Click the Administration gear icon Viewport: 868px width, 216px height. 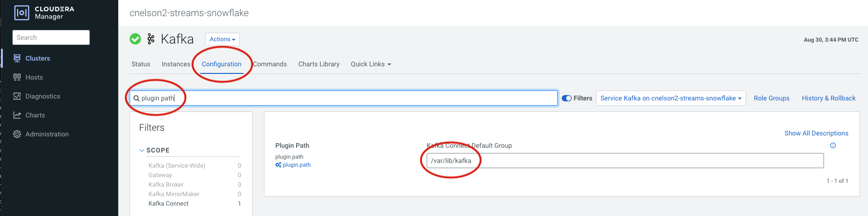[17, 134]
